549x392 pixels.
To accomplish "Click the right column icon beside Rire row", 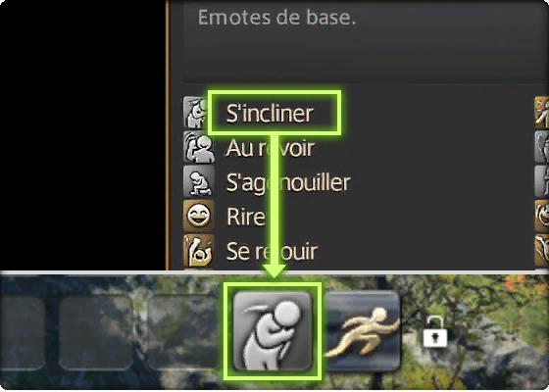I will click(x=541, y=216).
